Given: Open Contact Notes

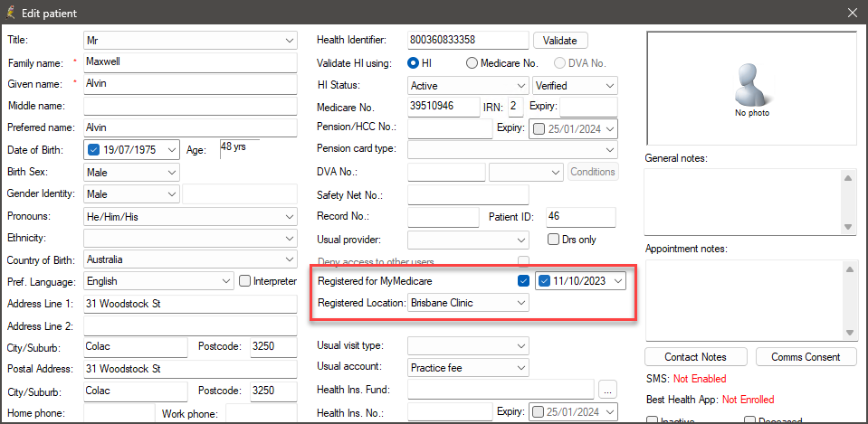Looking at the screenshot, I should pos(696,357).
